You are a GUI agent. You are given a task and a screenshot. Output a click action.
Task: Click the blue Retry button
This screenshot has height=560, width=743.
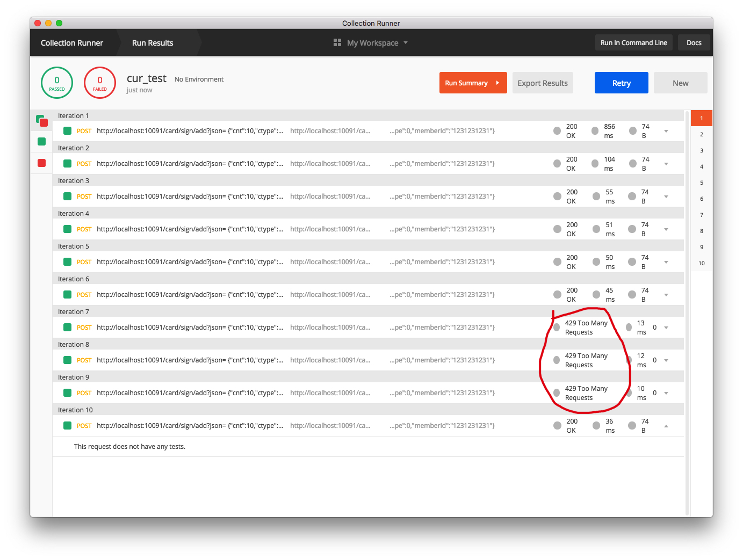tap(621, 83)
